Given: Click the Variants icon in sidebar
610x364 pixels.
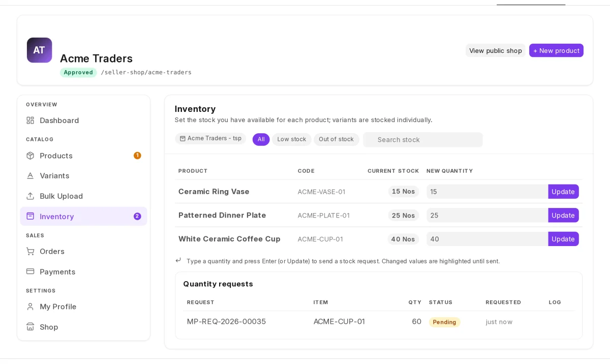Looking at the screenshot, I should tap(30, 175).
